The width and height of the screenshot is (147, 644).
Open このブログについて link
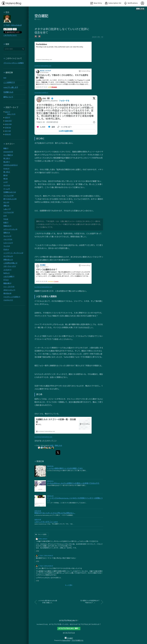pos(10,35)
